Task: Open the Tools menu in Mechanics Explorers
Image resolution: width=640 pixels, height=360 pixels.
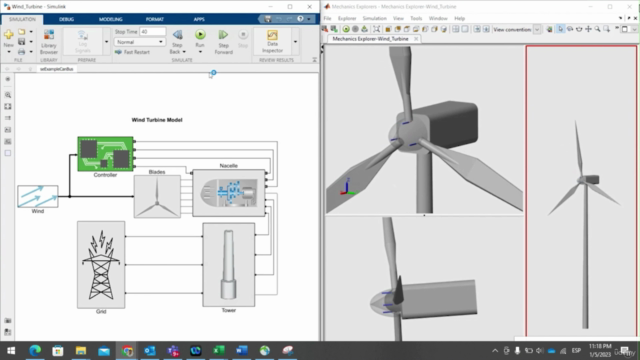Action: [x=416, y=18]
